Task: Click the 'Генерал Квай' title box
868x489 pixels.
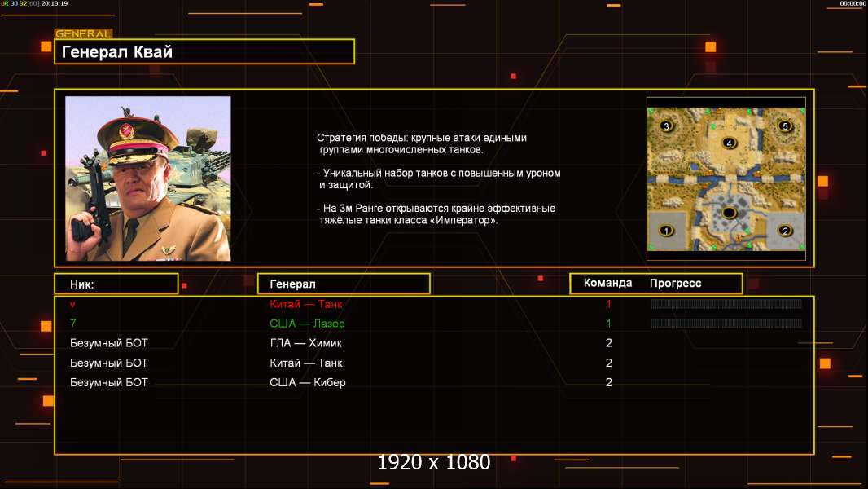Action: [x=204, y=51]
